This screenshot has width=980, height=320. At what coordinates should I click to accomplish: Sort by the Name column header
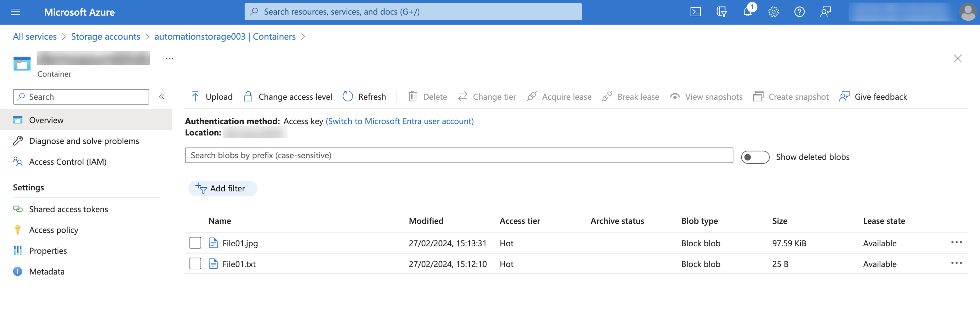[x=219, y=221]
